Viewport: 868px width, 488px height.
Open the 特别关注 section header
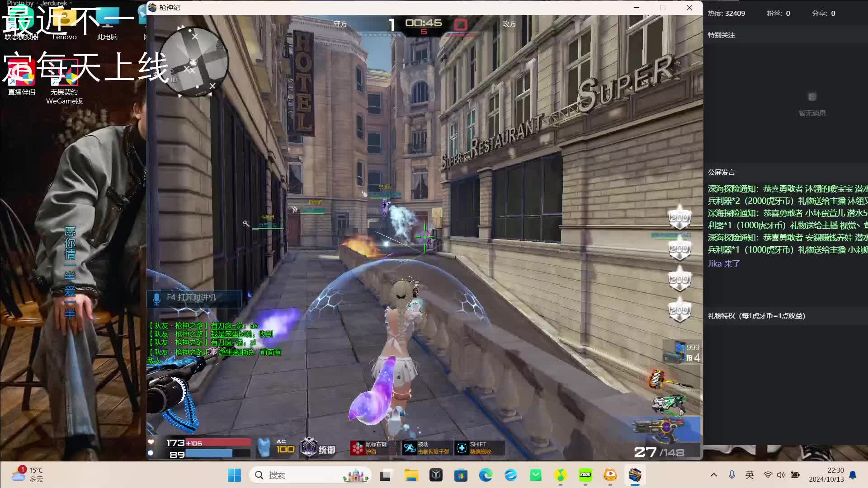click(x=722, y=35)
